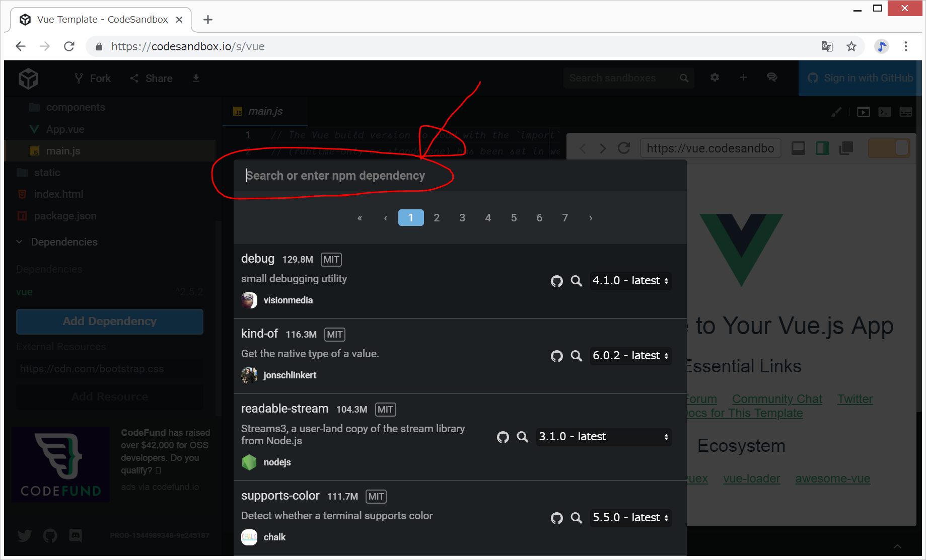Click search icon for kind-of package

[576, 356]
